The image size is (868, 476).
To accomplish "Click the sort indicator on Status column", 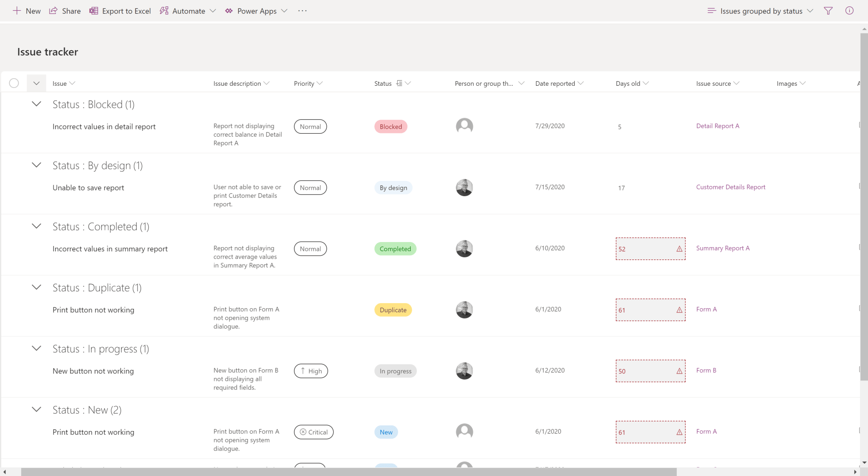I will coord(400,83).
